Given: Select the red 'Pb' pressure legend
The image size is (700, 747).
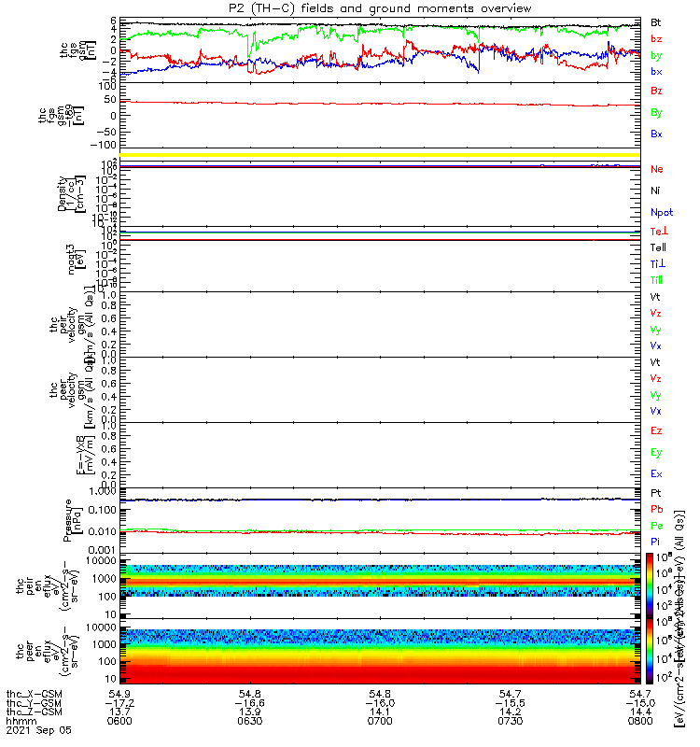Looking at the screenshot, I should 657,509.
